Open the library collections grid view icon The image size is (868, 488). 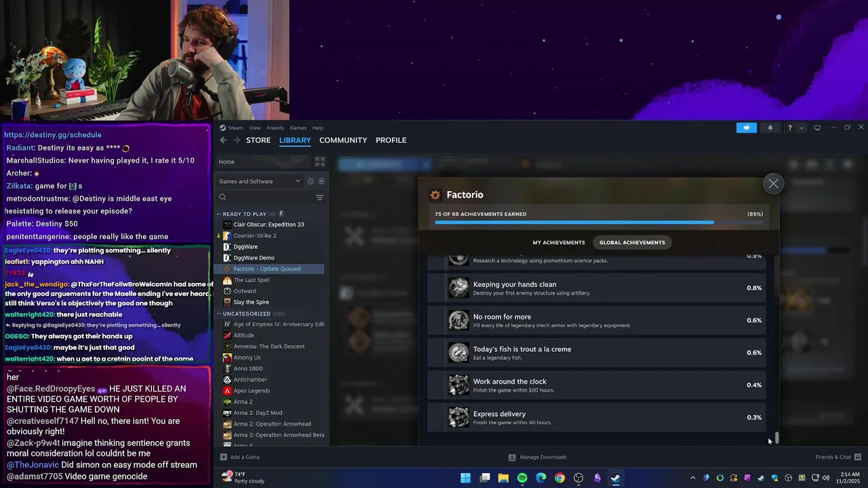point(319,162)
